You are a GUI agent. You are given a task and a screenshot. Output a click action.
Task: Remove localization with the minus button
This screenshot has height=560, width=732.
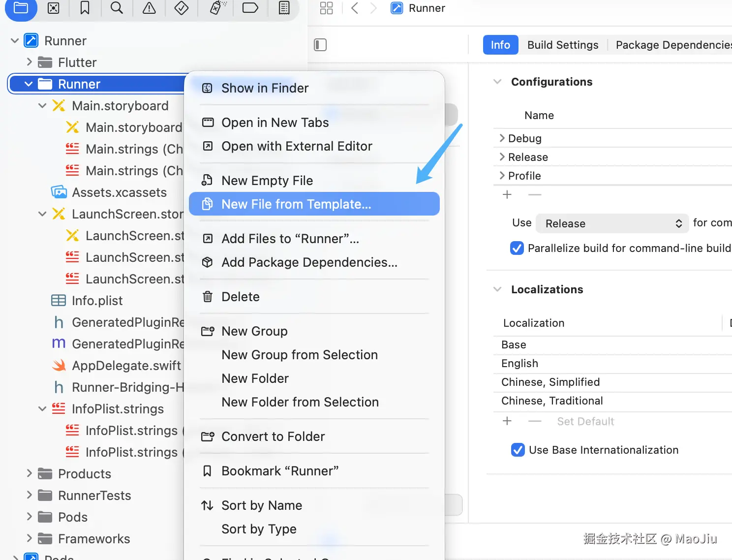click(x=535, y=421)
